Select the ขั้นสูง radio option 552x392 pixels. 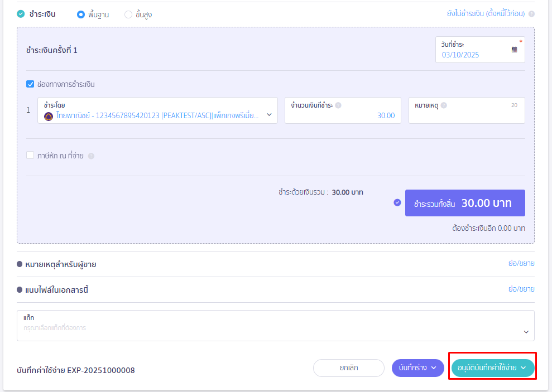point(128,14)
